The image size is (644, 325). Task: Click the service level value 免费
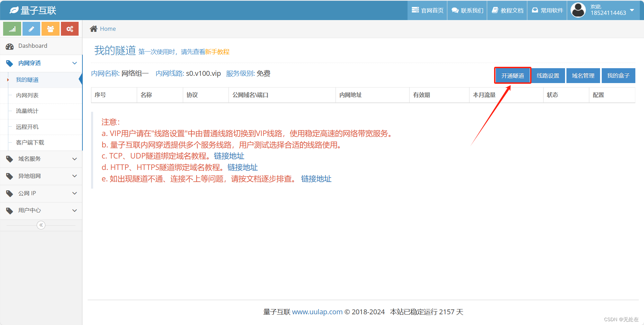click(263, 73)
